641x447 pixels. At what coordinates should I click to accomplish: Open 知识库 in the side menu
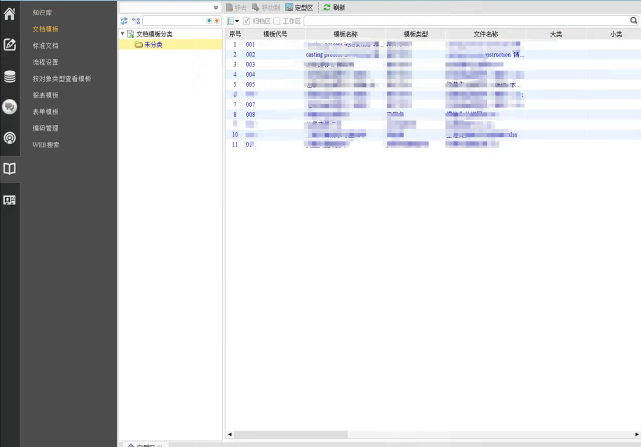(x=42, y=13)
